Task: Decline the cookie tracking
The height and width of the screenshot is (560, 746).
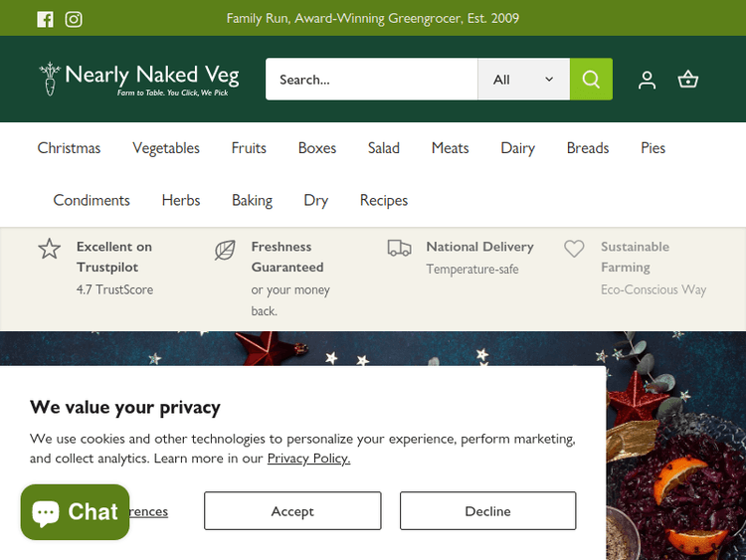Action: [x=487, y=511]
